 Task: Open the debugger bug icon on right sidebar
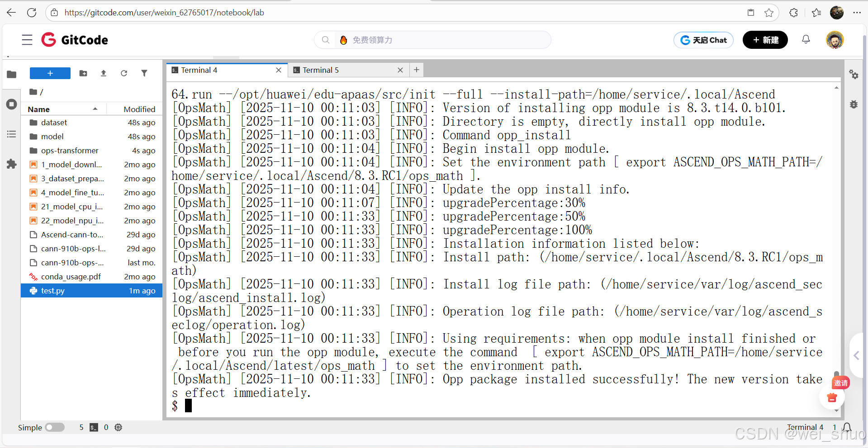pyautogui.click(x=854, y=104)
